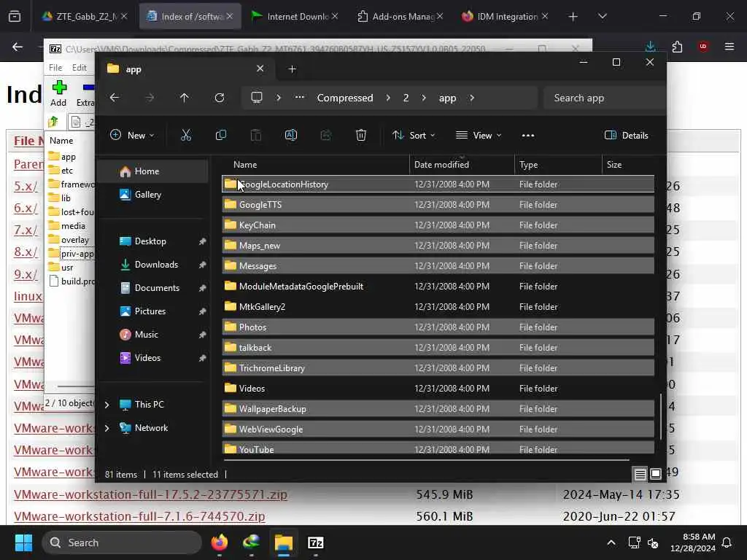Click Compressed in the breadcrumb path

(x=345, y=98)
